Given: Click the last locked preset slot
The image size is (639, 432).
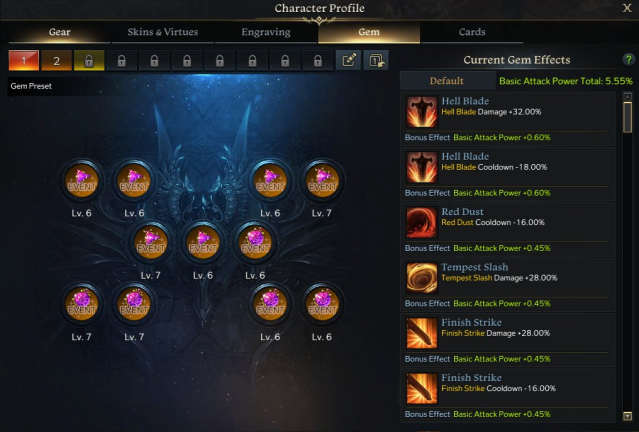Looking at the screenshot, I should [x=317, y=61].
